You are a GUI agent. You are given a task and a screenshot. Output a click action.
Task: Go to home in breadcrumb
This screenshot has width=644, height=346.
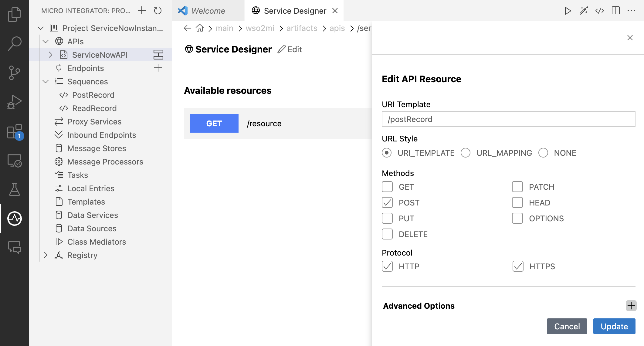tap(200, 28)
